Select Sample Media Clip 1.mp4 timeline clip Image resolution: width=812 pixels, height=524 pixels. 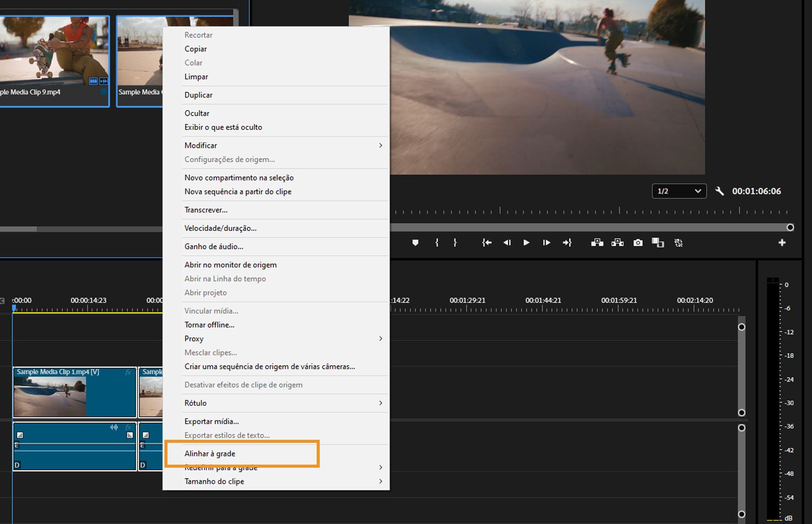tap(75, 392)
